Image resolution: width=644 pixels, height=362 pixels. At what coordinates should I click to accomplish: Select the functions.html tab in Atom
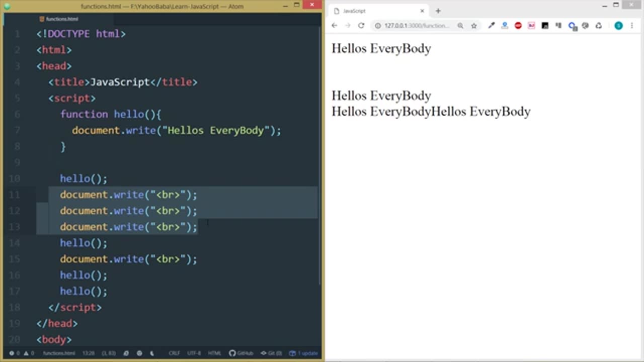coord(61,19)
